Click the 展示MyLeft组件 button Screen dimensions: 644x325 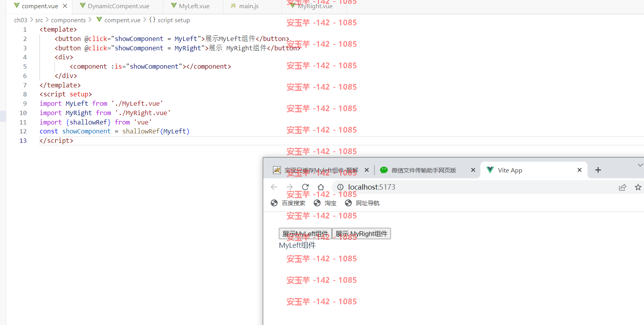coord(305,234)
